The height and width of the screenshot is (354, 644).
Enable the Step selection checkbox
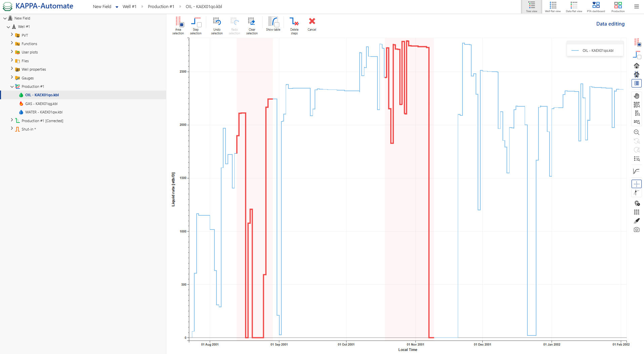(x=200, y=25)
